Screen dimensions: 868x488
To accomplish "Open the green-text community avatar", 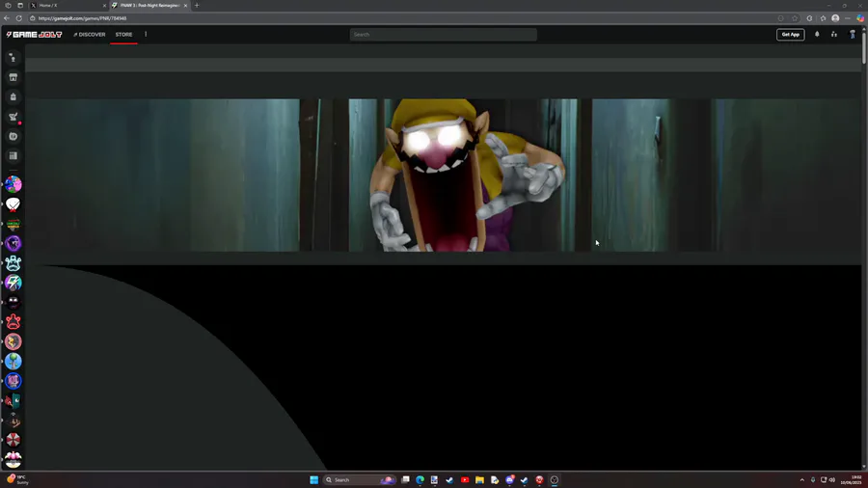I will [x=14, y=224].
